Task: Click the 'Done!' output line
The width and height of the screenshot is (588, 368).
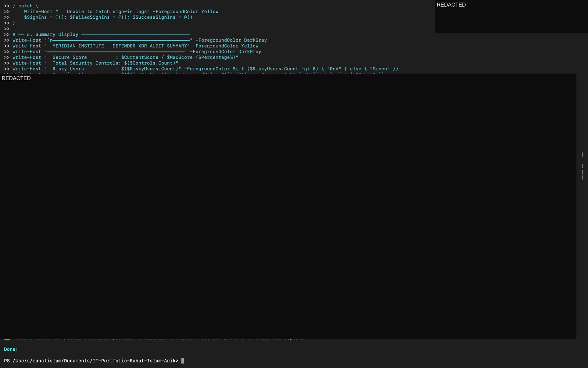Action: pos(11,349)
